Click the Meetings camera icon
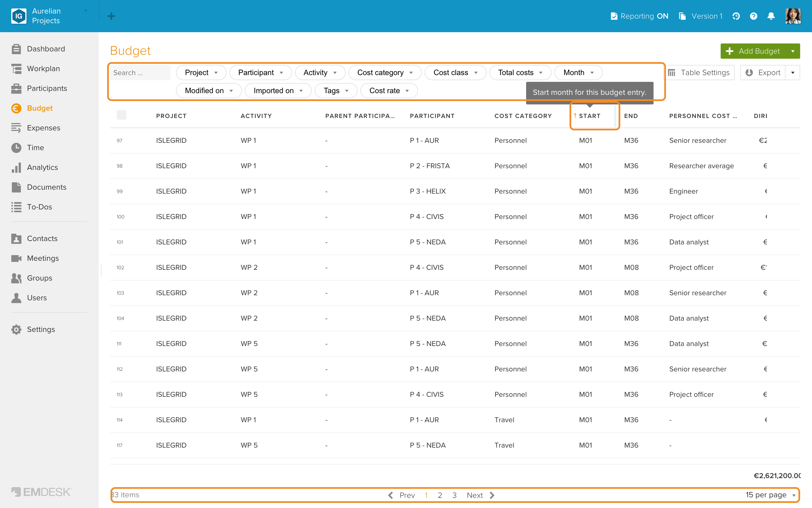Viewport: 812px width, 508px height. (x=16, y=258)
